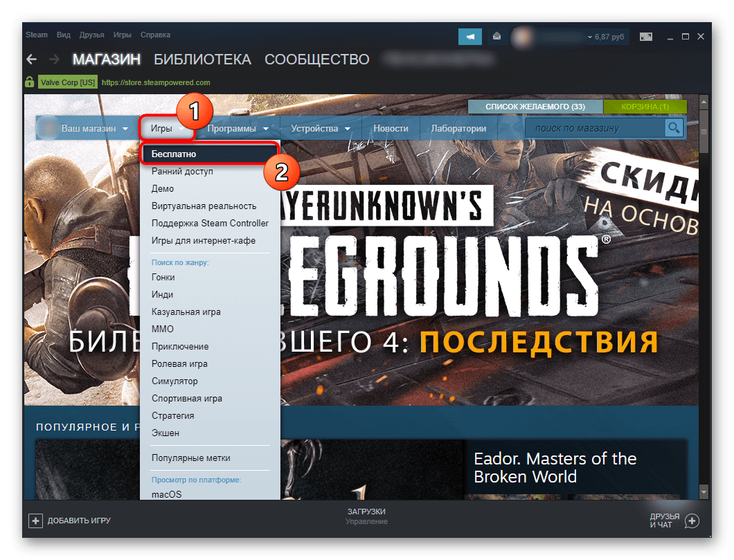Viewport: 734px width, 560px height.
Task: Expand the Устройства dropdown
Action: click(x=320, y=128)
